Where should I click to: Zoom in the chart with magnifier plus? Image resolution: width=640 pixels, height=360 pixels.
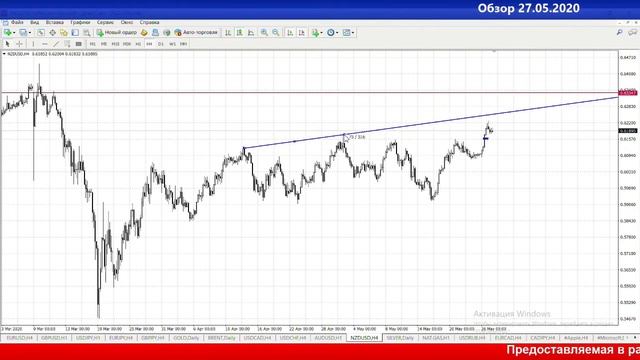(264, 33)
